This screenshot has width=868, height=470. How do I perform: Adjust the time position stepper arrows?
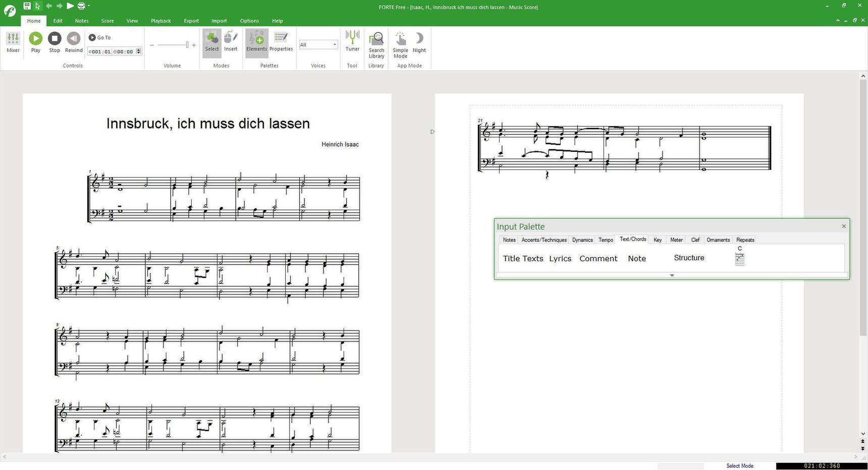pos(139,51)
